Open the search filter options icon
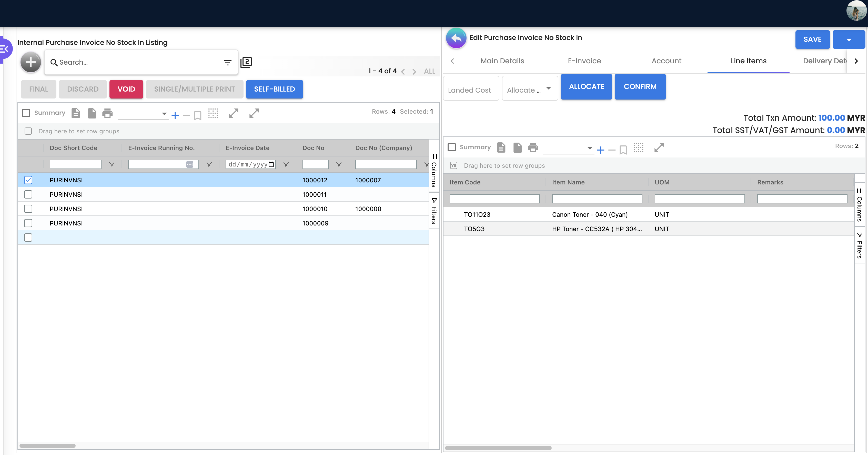This screenshot has height=455, width=868. (x=227, y=62)
